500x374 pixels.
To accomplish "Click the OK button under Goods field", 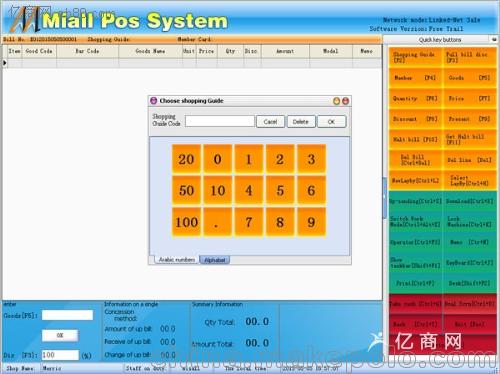I will click(x=60, y=335).
